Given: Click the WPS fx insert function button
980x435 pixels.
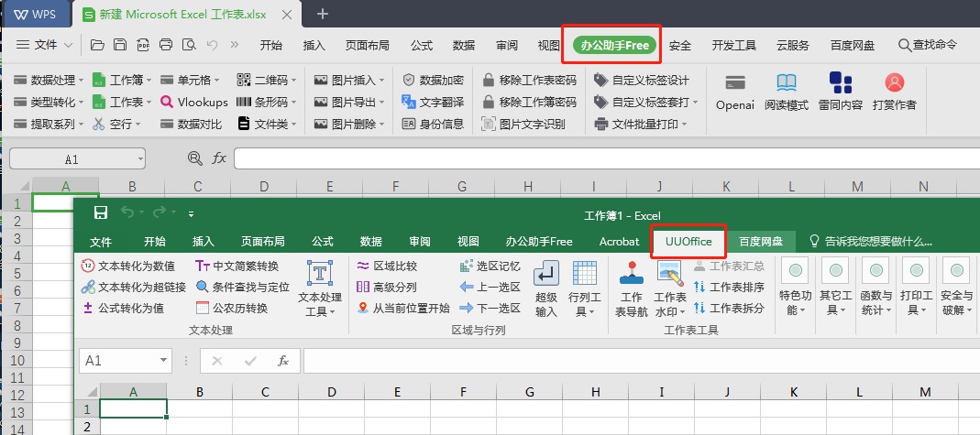Looking at the screenshot, I should point(219,158).
